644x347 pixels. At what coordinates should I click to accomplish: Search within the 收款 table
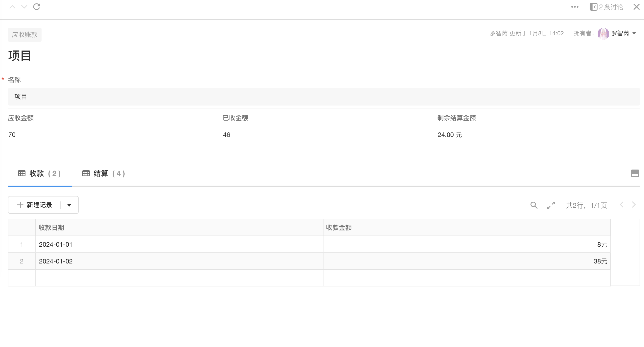(534, 205)
